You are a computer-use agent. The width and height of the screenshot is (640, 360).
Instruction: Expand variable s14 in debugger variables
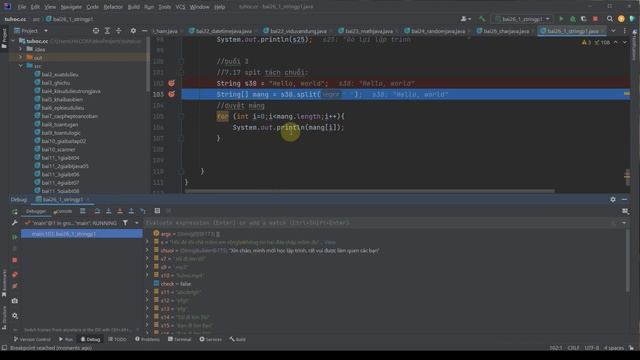pos(147,317)
